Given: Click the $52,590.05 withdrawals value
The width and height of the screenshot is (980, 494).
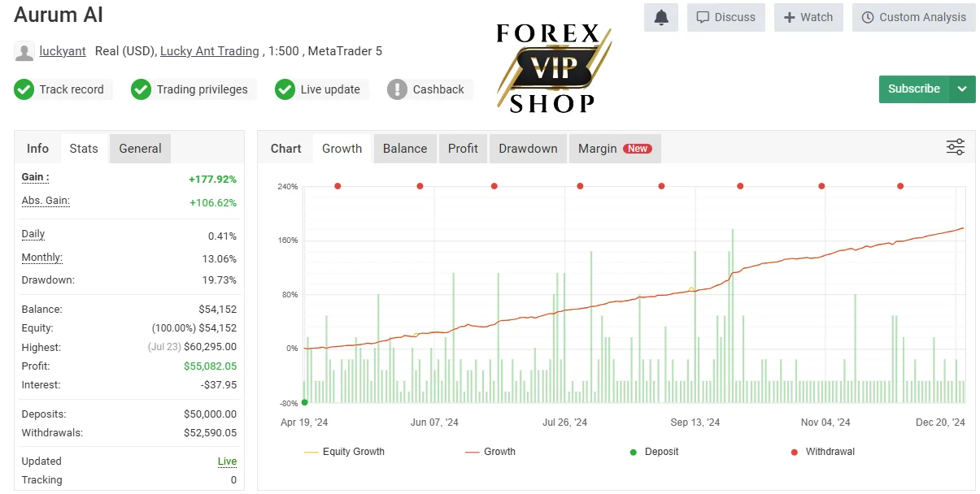Looking at the screenshot, I should click(211, 433).
